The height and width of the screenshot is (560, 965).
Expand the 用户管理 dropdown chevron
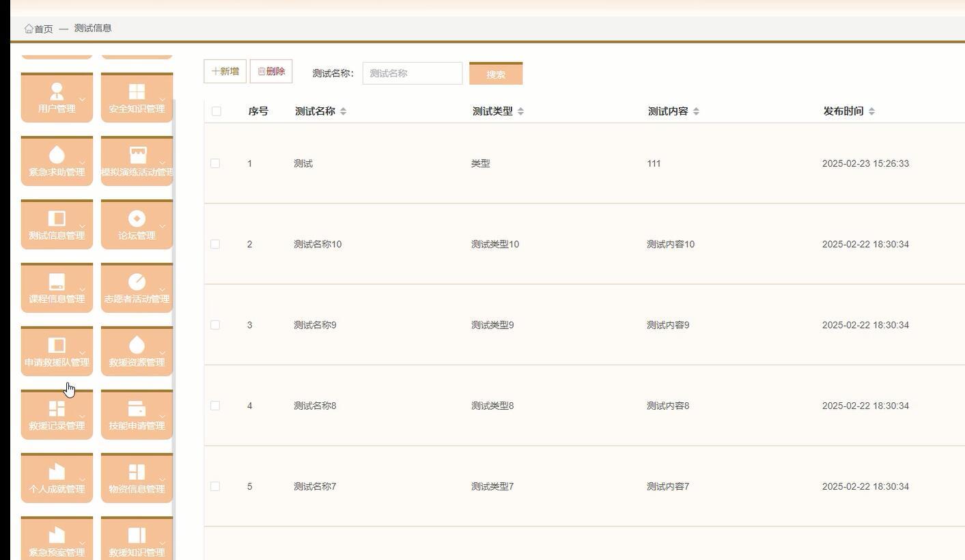[82, 100]
